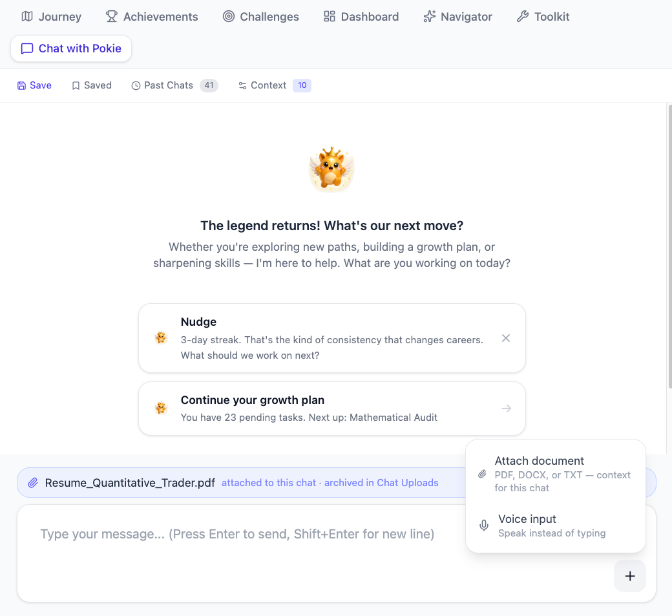Click the page vertical scrollbar
Image resolution: width=672 pixels, height=616 pixels.
click(670, 246)
